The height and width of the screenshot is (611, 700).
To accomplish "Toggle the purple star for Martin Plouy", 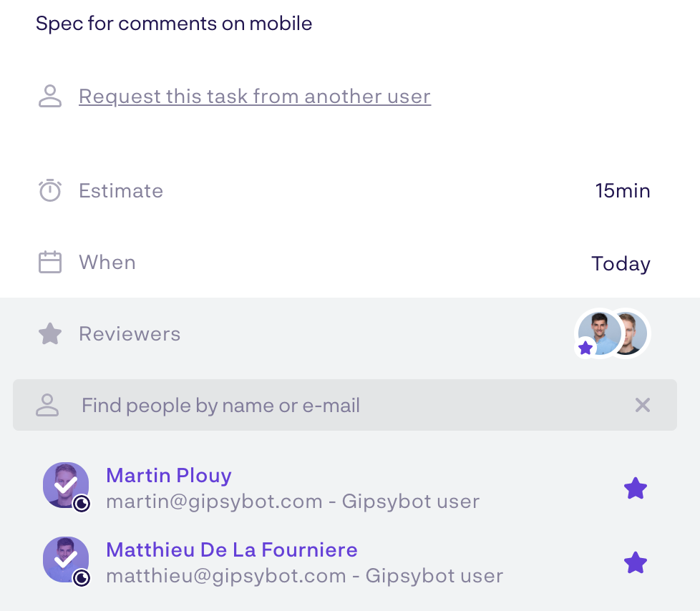I will click(635, 489).
